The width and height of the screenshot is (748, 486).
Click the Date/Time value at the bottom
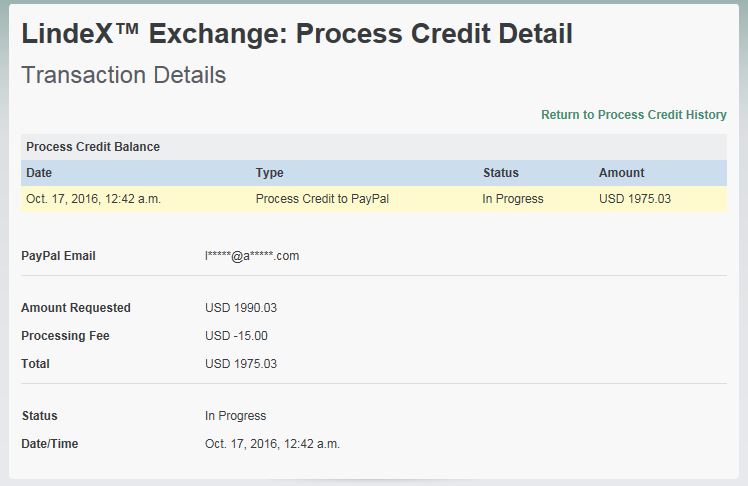(272, 444)
